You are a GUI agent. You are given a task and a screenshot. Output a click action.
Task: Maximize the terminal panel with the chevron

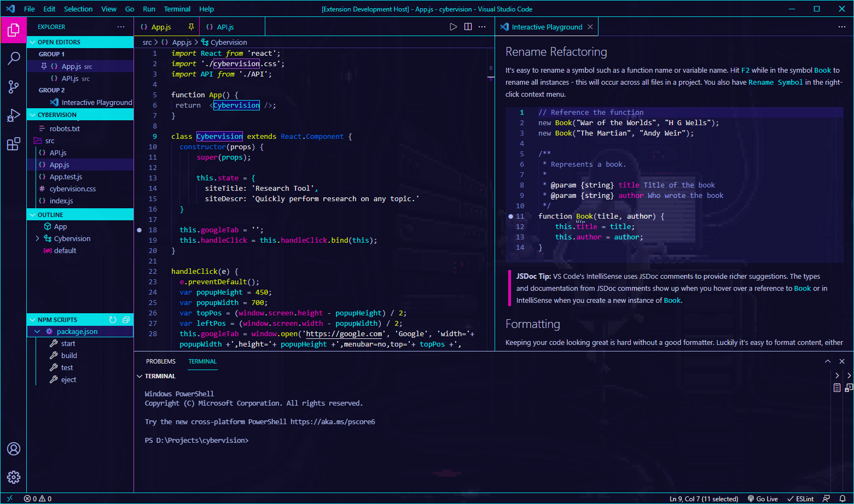pos(828,361)
